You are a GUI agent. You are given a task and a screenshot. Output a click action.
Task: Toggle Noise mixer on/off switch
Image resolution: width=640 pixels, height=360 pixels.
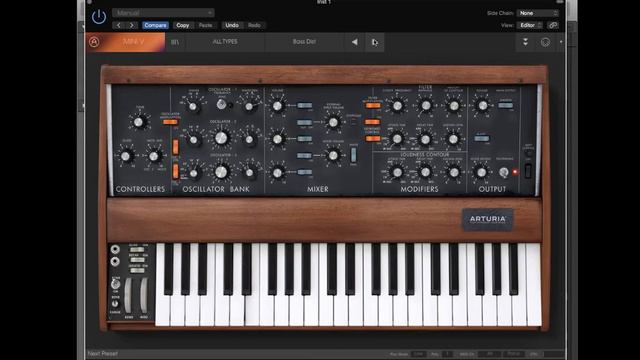coord(304,156)
